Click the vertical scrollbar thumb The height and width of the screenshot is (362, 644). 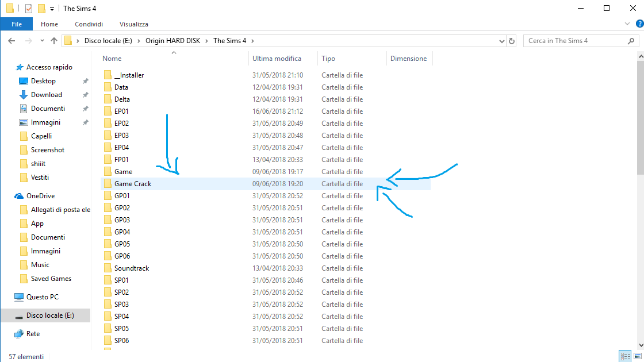pos(641,118)
